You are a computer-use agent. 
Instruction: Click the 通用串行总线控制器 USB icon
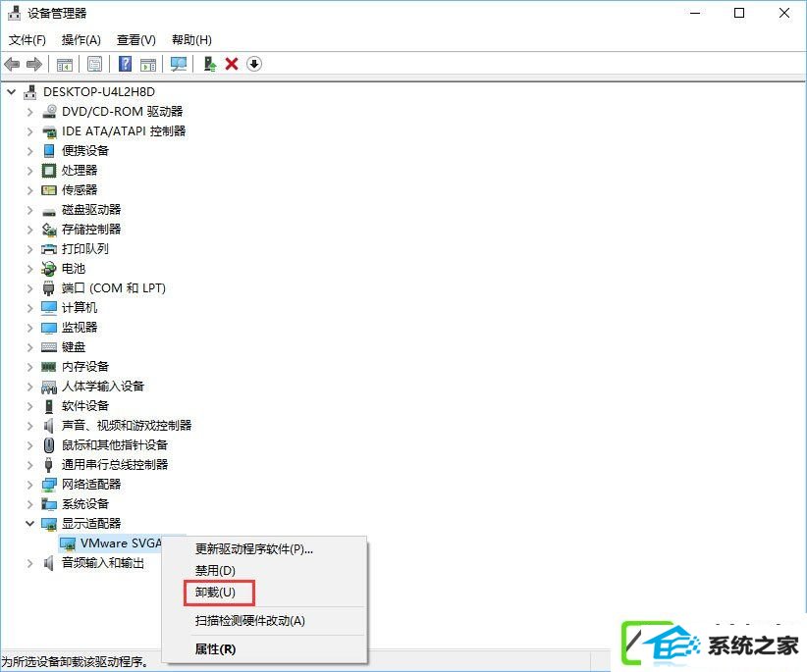[49, 465]
